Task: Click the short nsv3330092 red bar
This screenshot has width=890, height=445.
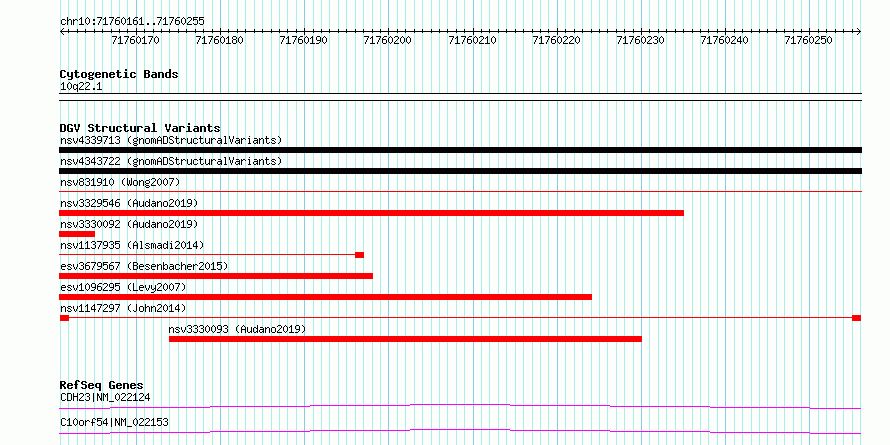Action: [x=77, y=234]
